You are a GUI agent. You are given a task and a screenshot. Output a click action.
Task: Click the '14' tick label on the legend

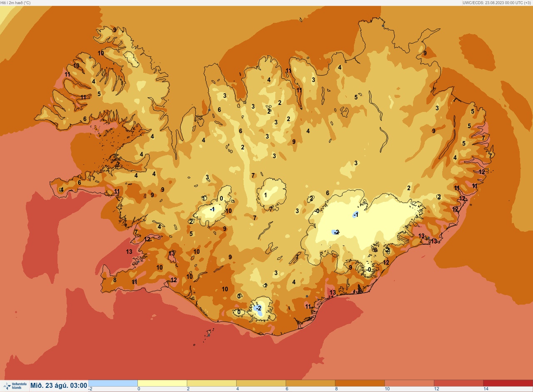[x=486, y=389]
